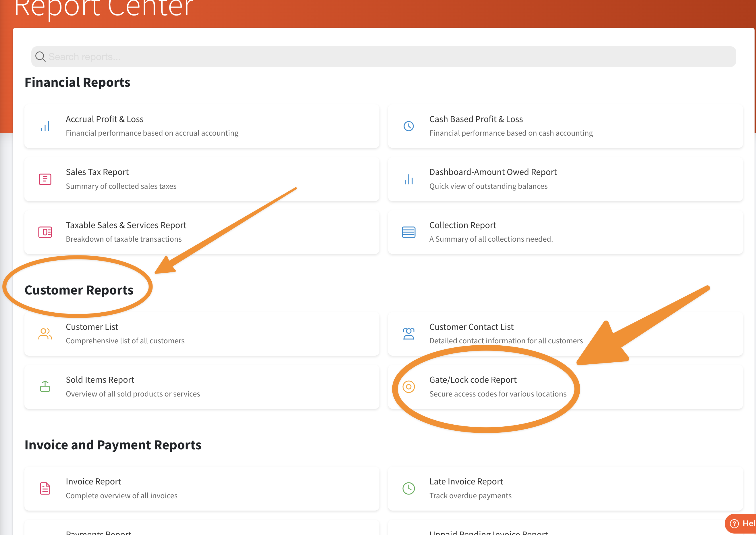Open the Late Invoice Report
The image size is (756, 535).
(466, 482)
